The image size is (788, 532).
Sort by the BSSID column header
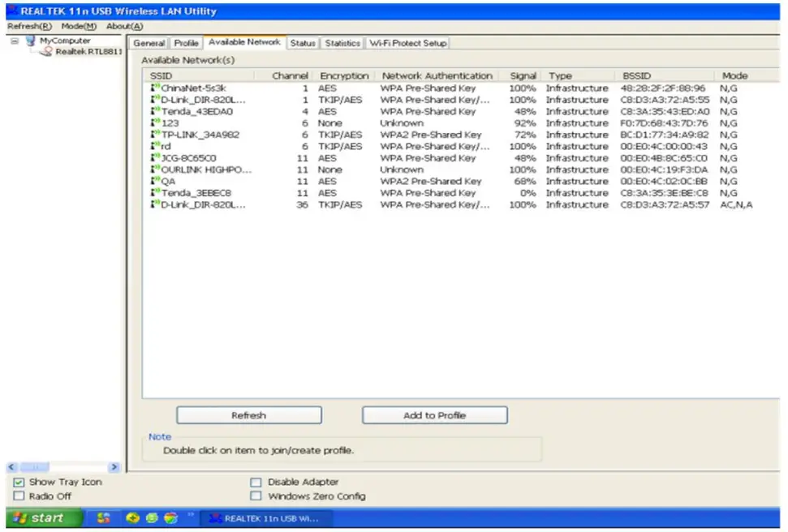665,76
